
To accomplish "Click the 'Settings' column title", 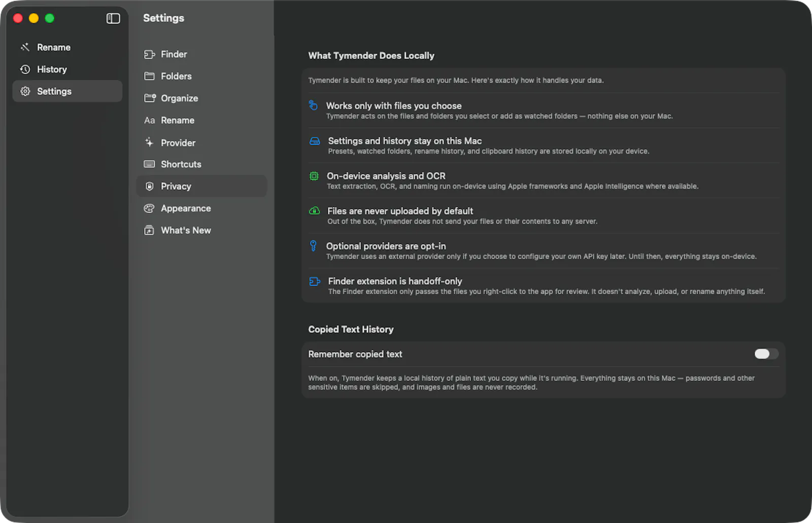I will click(x=163, y=18).
